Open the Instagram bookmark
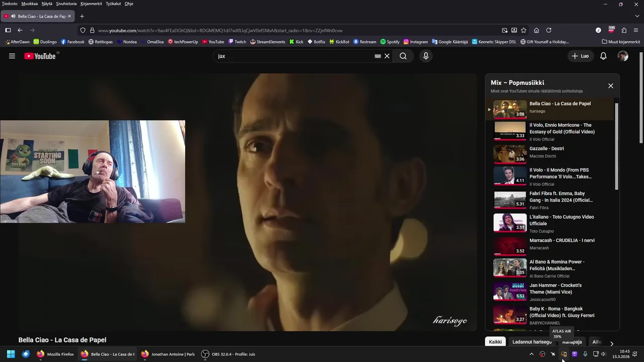 click(416, 42)
